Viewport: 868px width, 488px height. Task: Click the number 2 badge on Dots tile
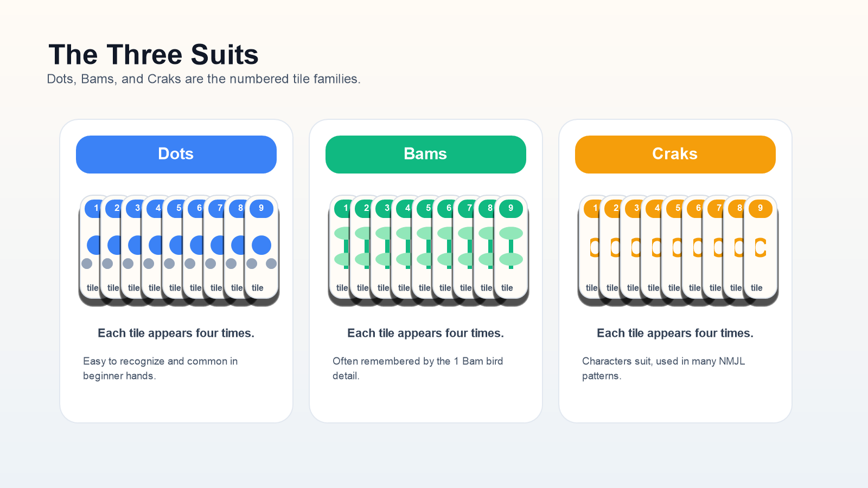[x=113, y=208]
